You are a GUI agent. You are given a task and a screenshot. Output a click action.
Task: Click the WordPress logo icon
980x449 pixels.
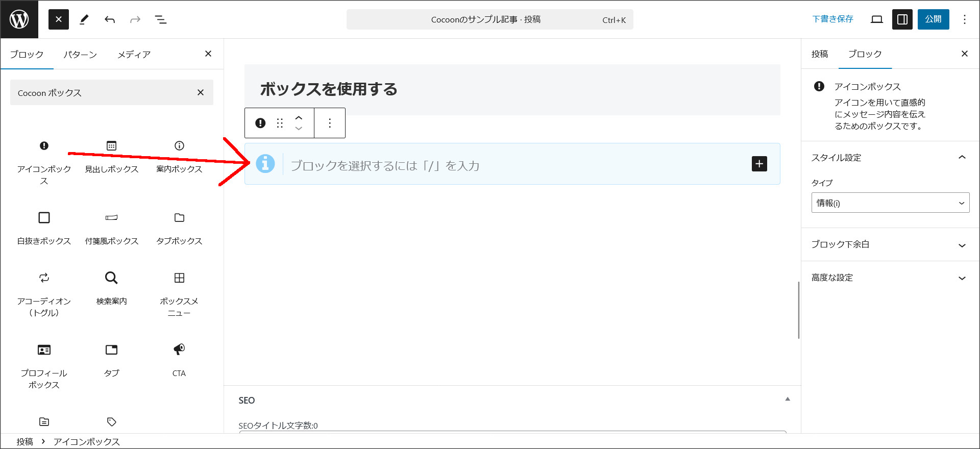[19, 19]
